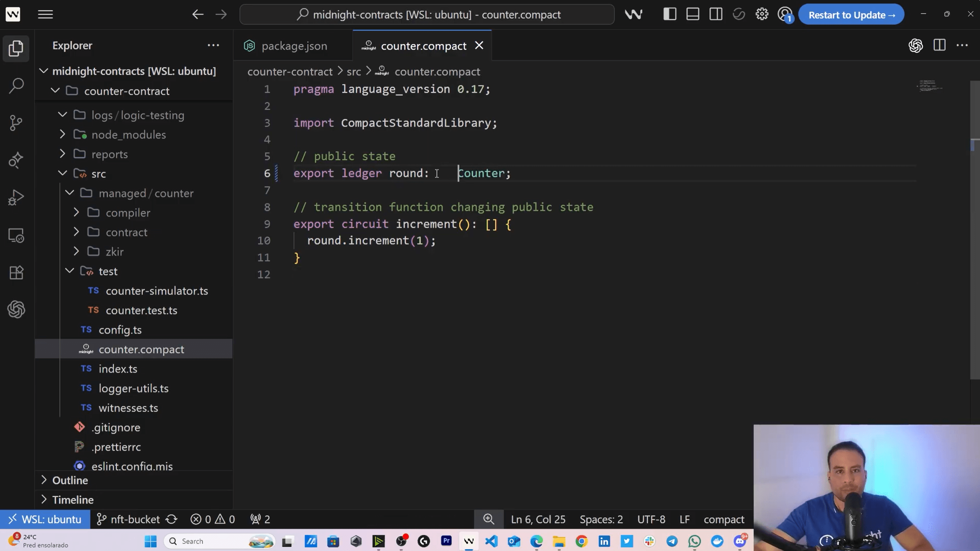Open LinkedIn from taskbar

604,541
